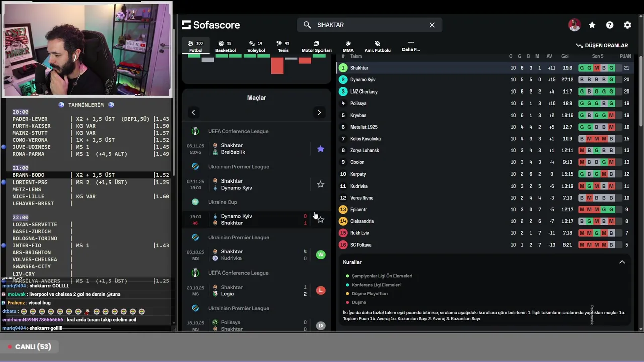Open Dynamo Kyiv row in standings
This screenshot has height=362, width=644.
486,79
